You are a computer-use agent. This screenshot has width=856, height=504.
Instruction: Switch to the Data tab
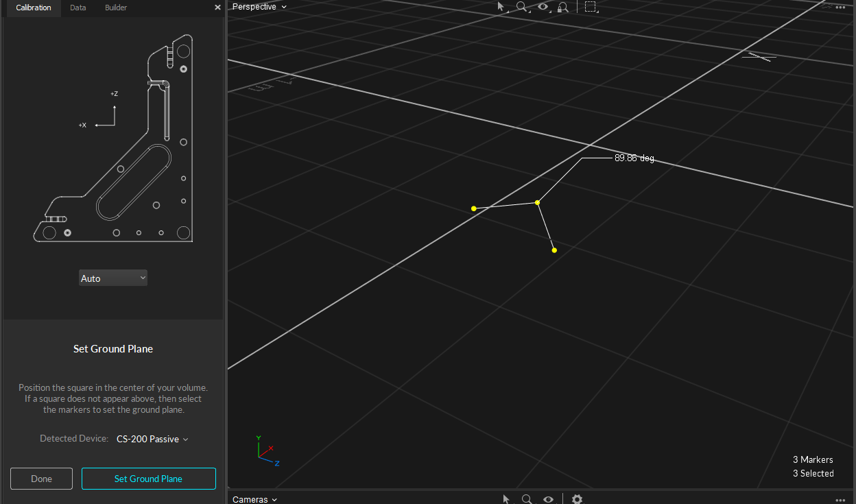[x=78, y=8]
